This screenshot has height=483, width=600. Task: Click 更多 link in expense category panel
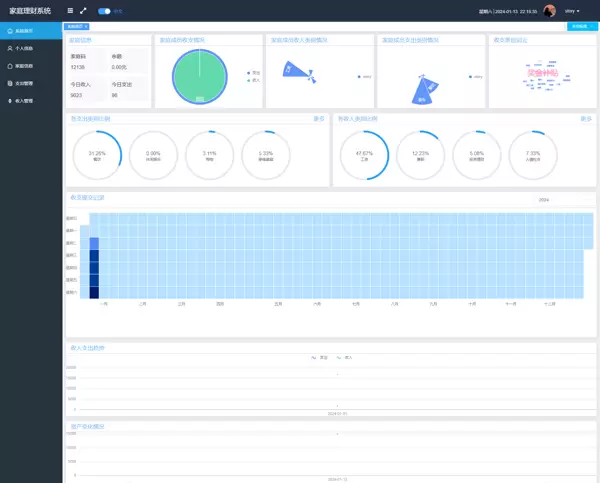click(x=319, y=118)
